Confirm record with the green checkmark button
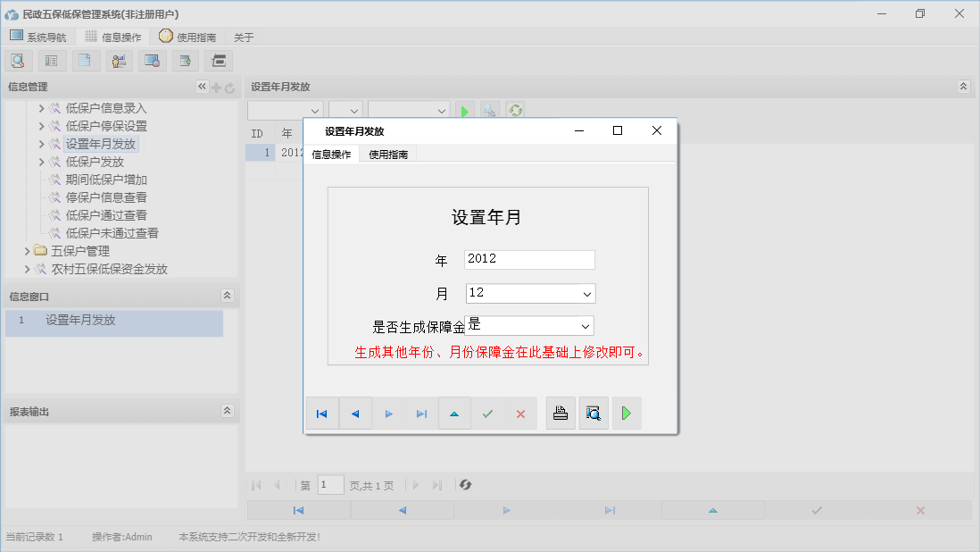Image resolution: width=980 pixels, height=552 pixels. pyautogui.click(x=487, y=413)
